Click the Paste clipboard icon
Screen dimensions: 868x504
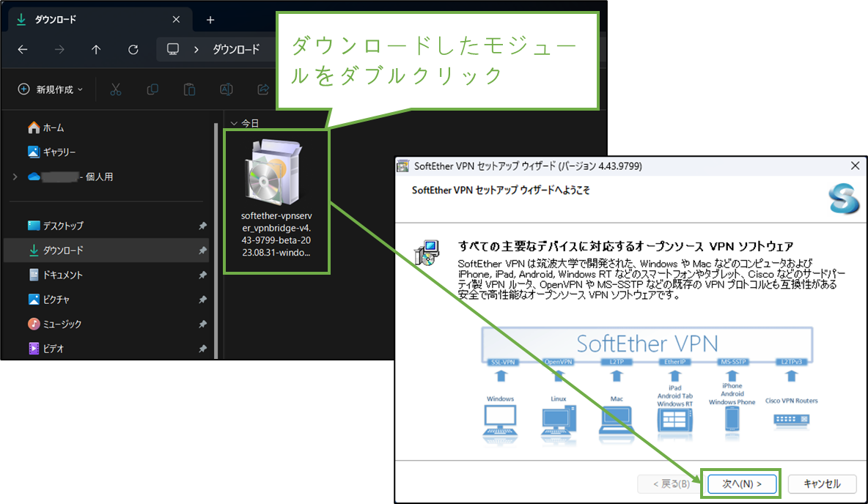click(189, 89)
